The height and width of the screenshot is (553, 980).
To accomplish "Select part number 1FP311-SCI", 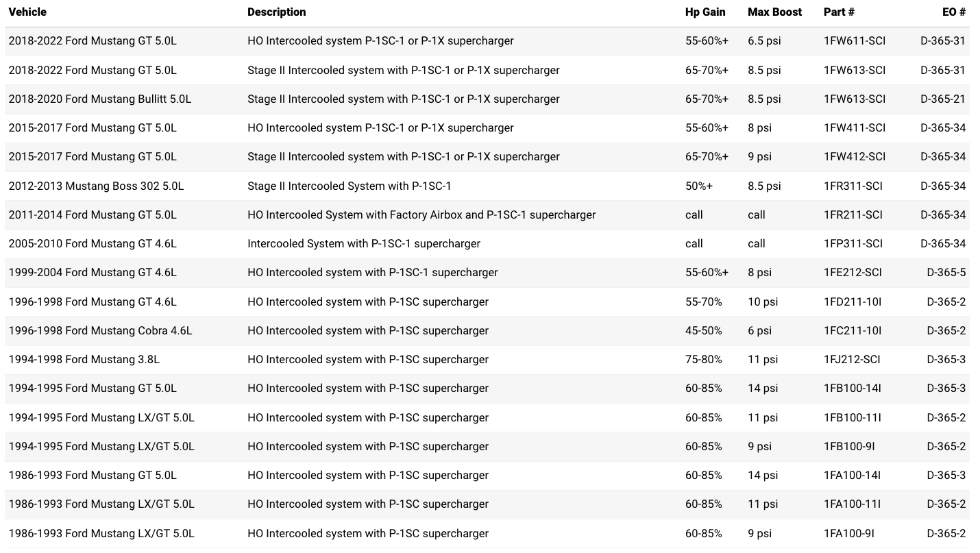I will [853, 243].
